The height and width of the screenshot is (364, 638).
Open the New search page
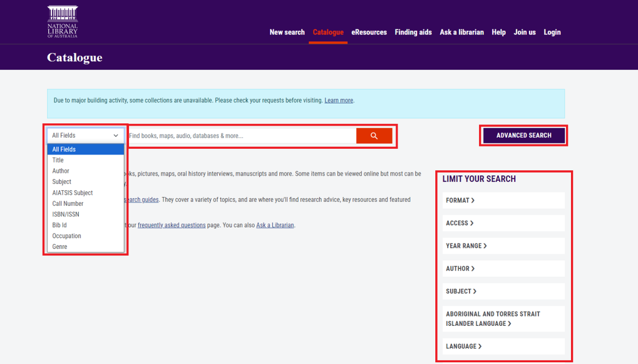point(287,32)
